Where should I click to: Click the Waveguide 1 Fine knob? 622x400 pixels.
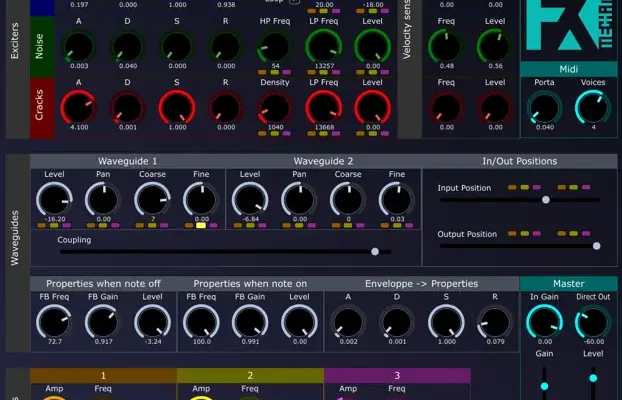pyautogui.click(x=201, y=199)
